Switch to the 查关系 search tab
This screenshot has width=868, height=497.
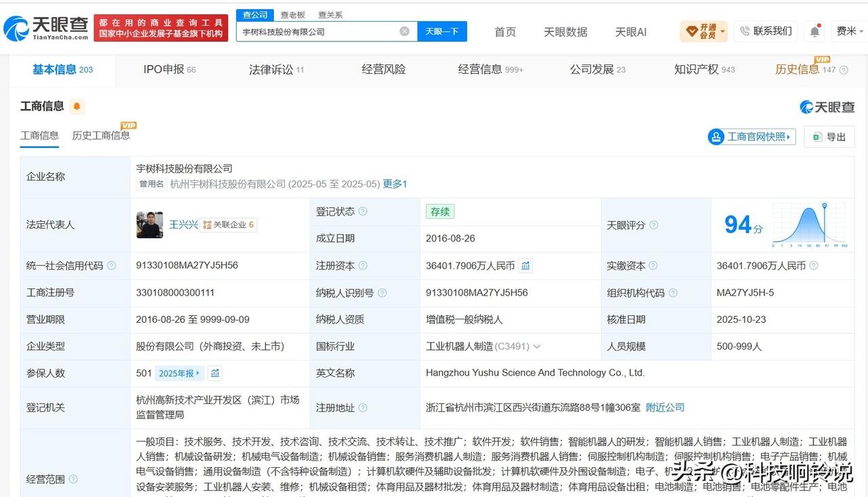[330, 15]
